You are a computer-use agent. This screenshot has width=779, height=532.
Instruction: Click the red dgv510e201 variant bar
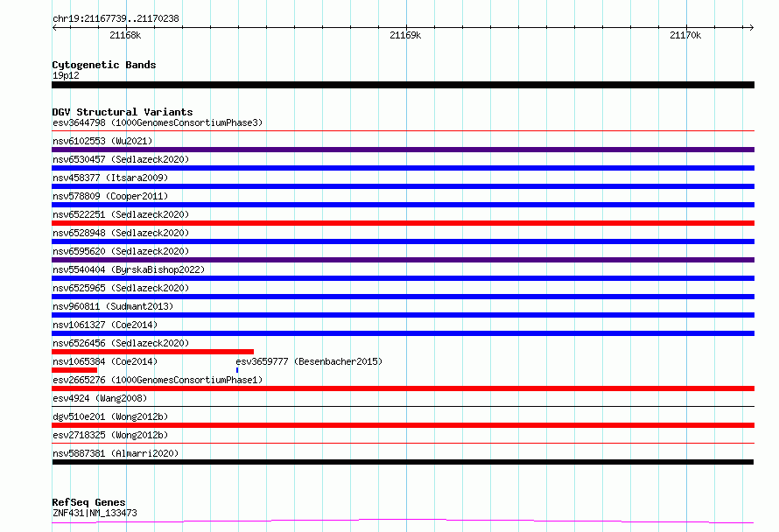pos(403,425)
